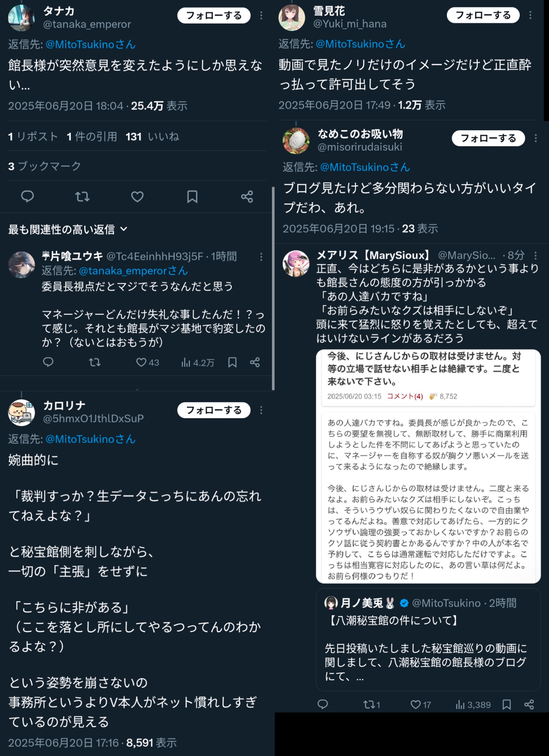Viewport: 549px width, 756px height.
Task: Bookmark メアリス【MarySioux】's post
Action: coord(507,705)
